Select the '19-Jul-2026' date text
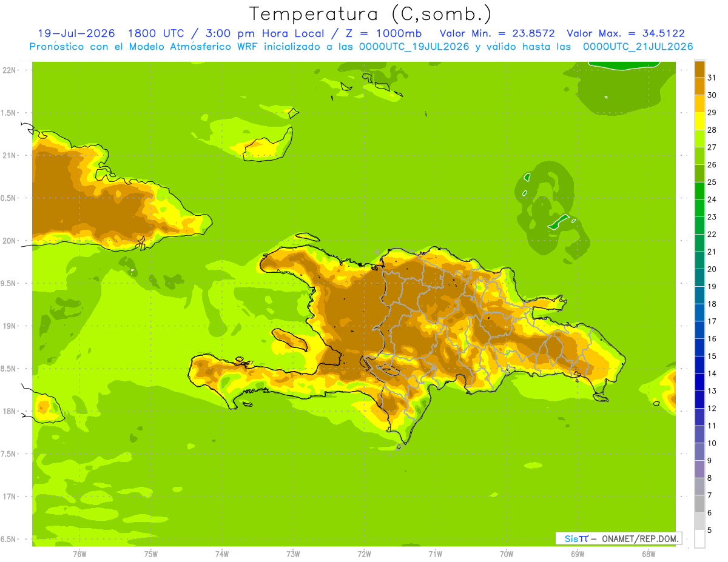 click(x=78, y=33)
